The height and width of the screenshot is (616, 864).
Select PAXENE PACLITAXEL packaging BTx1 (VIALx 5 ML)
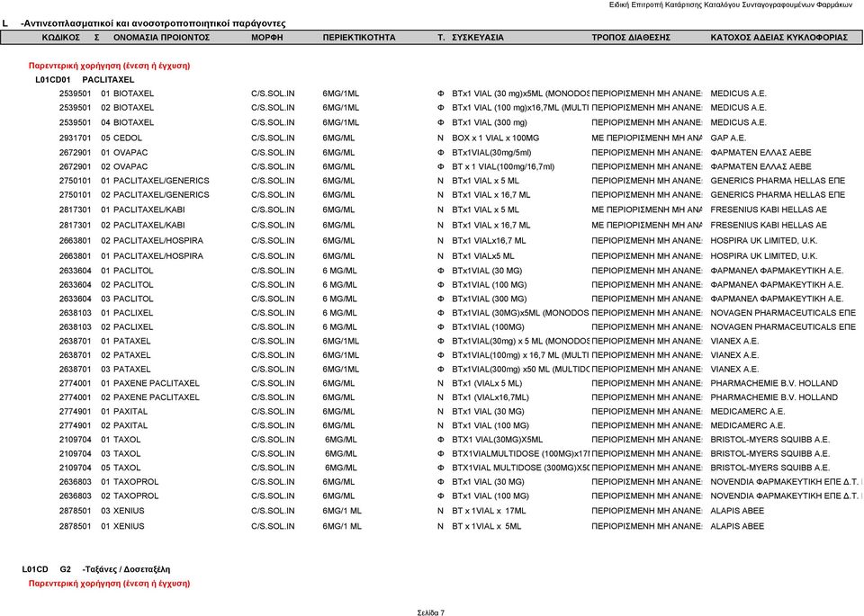click(487, 384)
